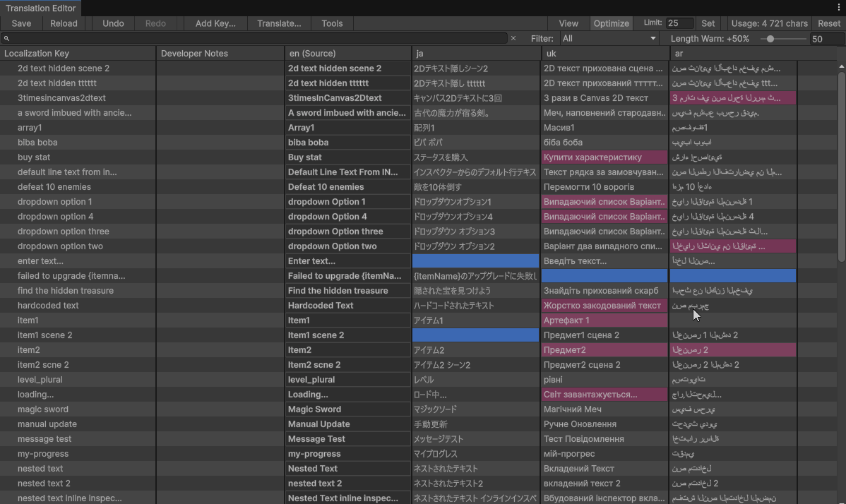This screenshot has width=846, height=504.
Task: Click the Add Key... button
Action: [215, 23]
